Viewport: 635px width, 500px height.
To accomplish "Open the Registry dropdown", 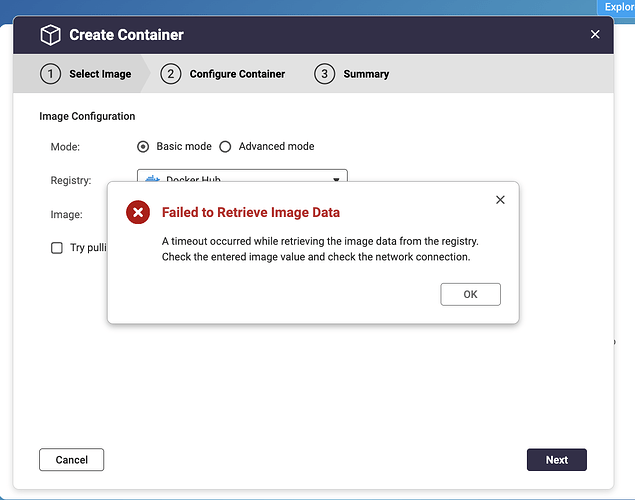I will click(242, 178).
